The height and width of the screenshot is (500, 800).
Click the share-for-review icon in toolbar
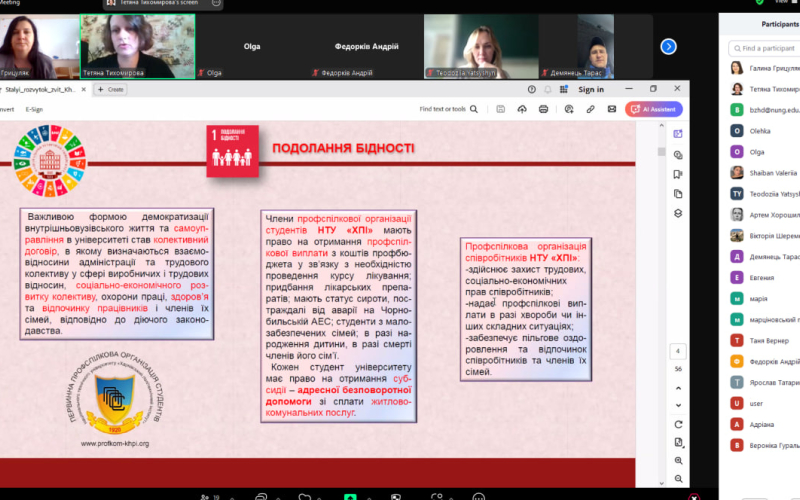[x=569, y=109]
